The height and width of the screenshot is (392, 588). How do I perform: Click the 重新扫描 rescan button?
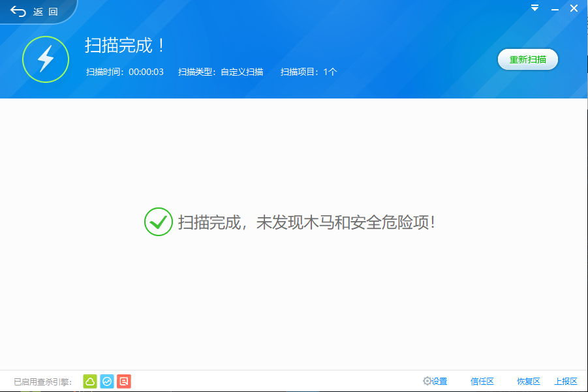tap(527, 59)
